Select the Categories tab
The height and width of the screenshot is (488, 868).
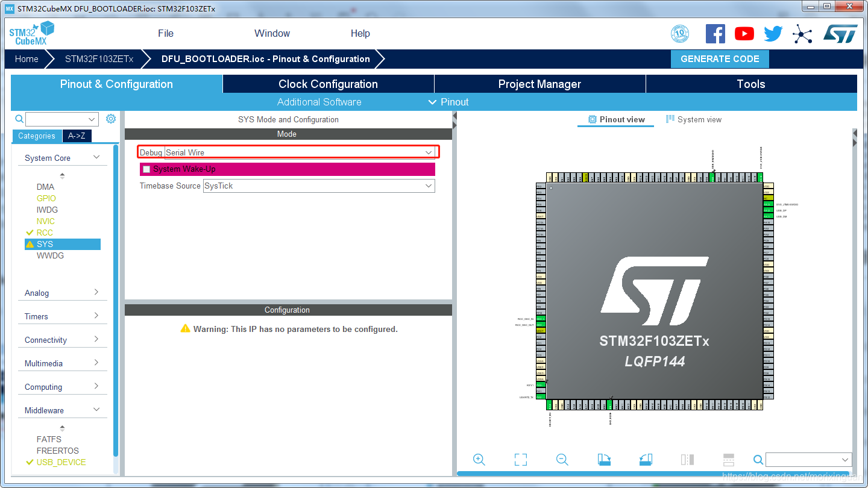tap(37, 136)
